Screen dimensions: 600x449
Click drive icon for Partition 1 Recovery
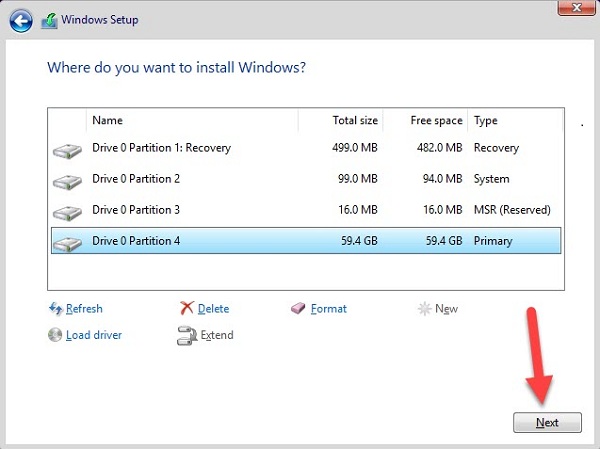pyautogui.click(x=67, y=150)
